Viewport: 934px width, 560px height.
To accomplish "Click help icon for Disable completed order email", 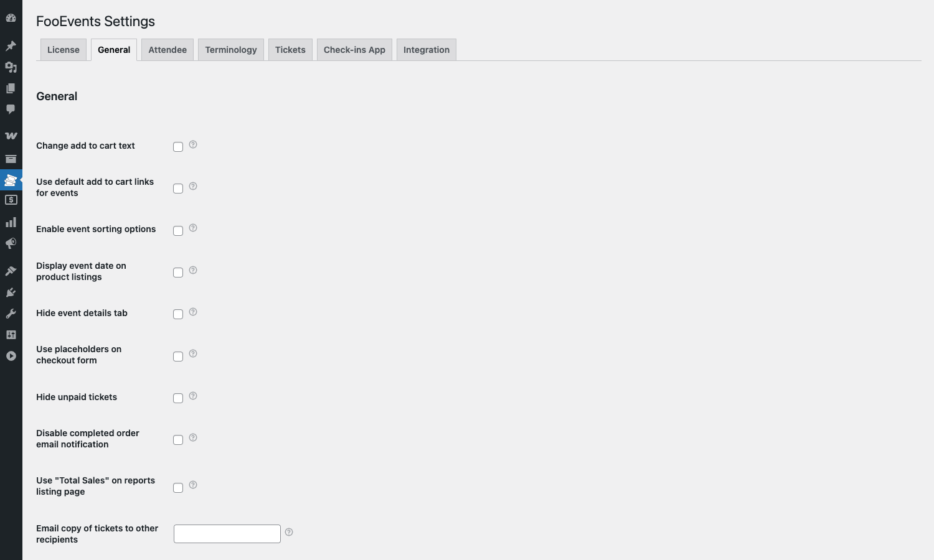I will 193,437.
